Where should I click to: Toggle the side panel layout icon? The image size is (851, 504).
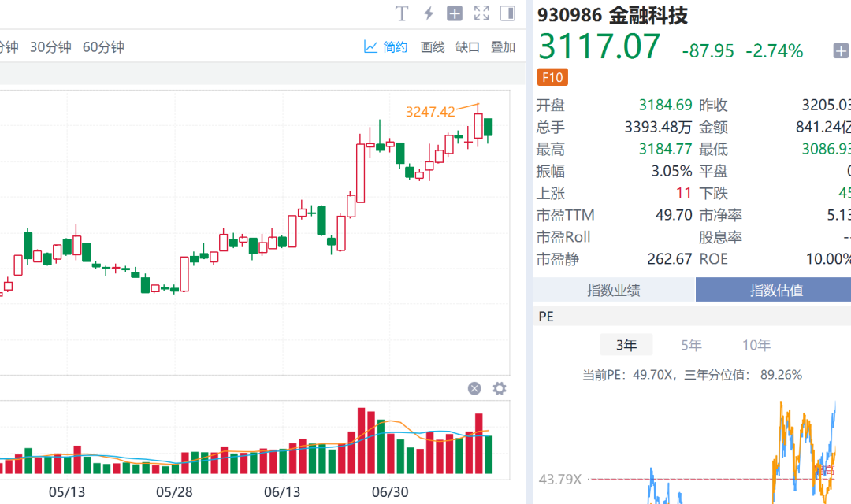click(507, 13)
